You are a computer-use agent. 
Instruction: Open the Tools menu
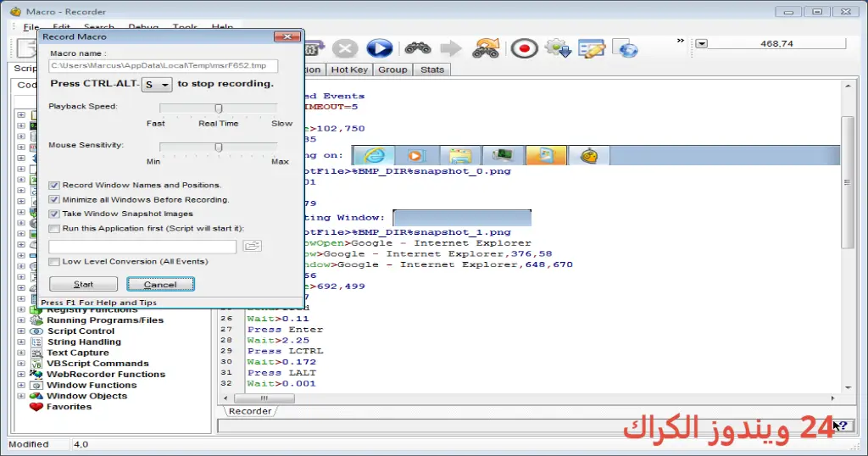click(x=184, y=26)
